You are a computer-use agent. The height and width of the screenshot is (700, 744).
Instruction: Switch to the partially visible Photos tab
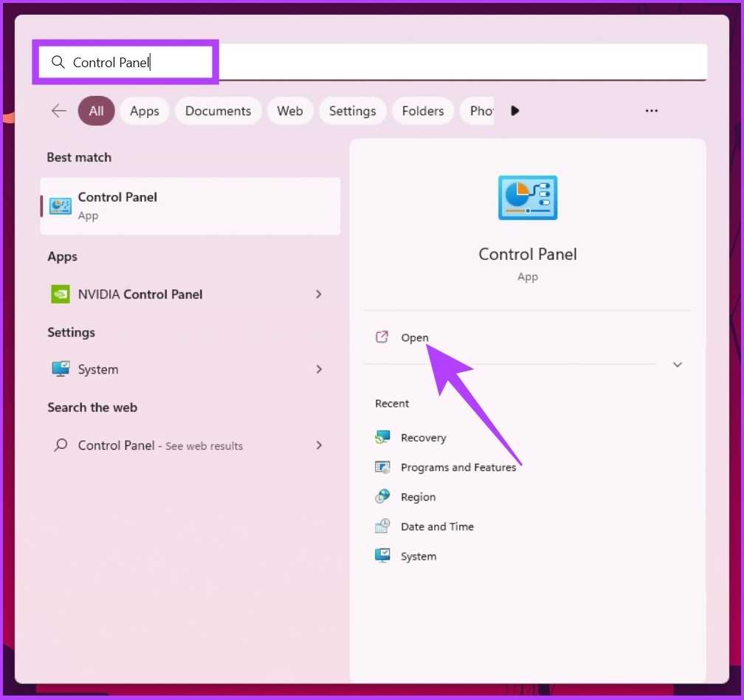478,111
